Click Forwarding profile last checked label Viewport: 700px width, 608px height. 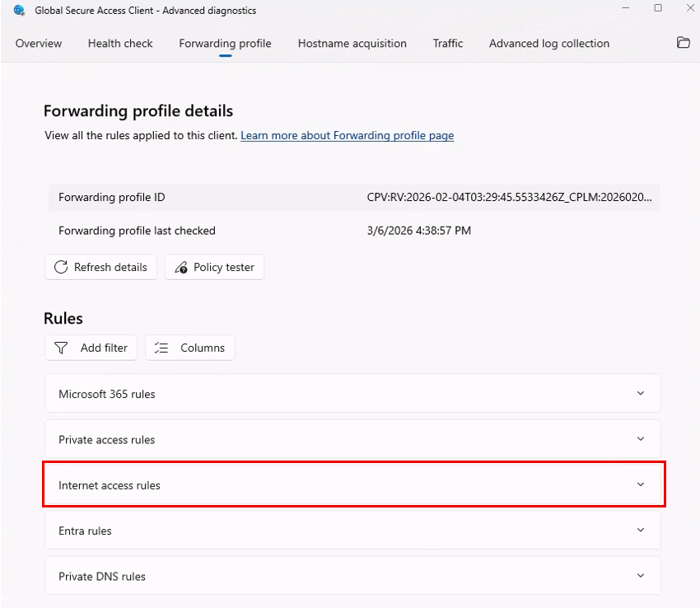click(x=137, y=231)
